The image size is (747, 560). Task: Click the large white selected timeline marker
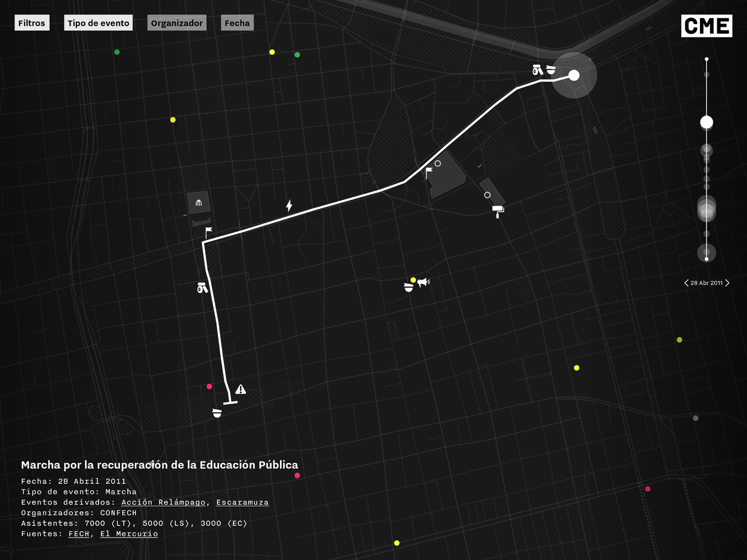pyautogui.click(x=707, y=122)
